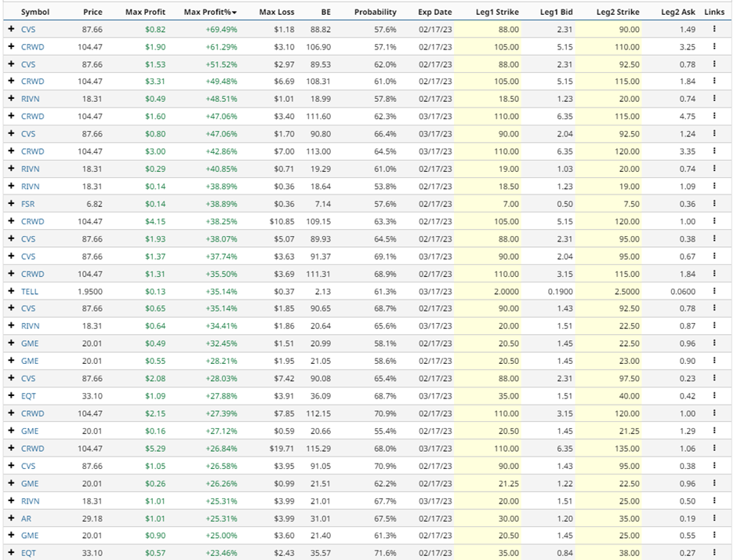Open links menu for CRWD +61.29% row
Viewport: 737px width, 560px height.
click(x=714, y=46)
